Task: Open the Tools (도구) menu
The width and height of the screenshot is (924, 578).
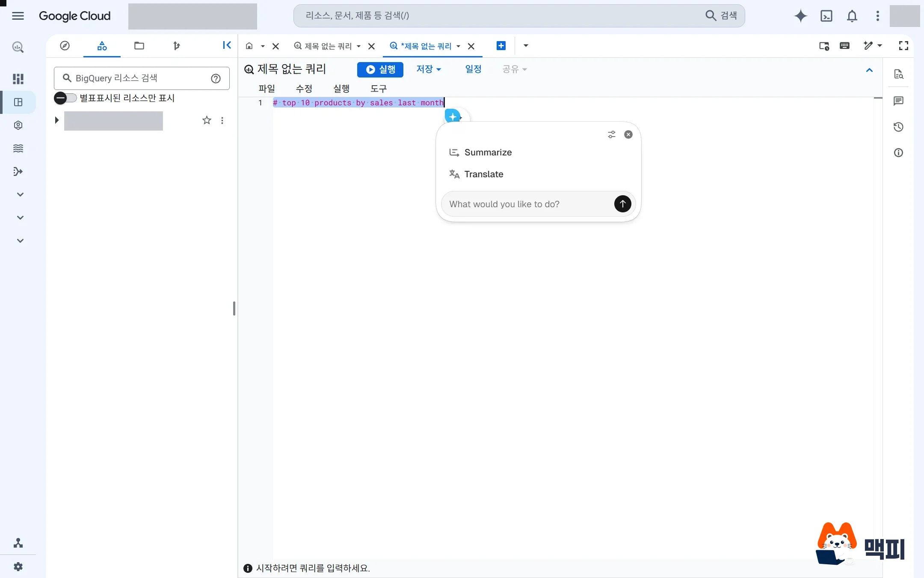Action: pyautogui.click(x=379, y=89)
